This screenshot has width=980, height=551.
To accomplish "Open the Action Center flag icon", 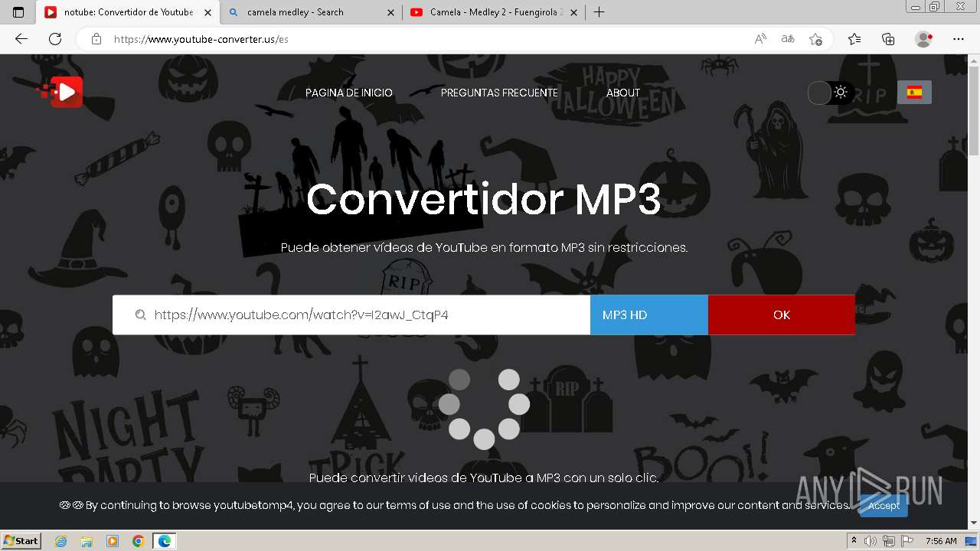I will (907, 541).
